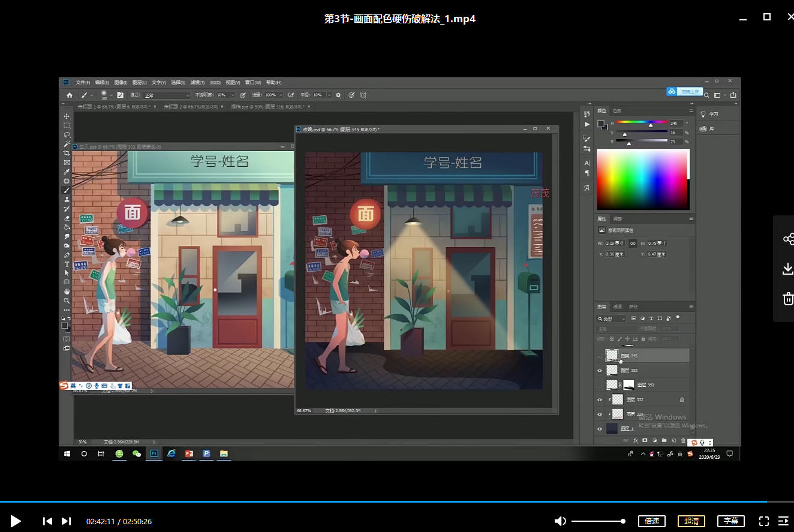
Task: Click inside the color picker spectrum field
Action: tap(642, 179)
